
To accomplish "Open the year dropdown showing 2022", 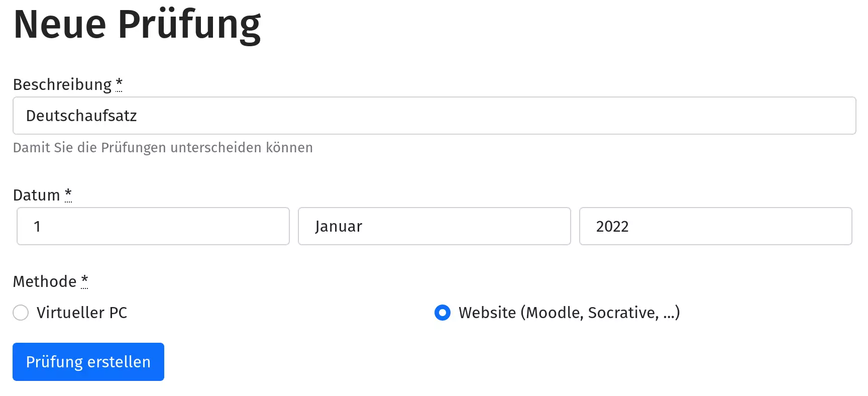I will (x=715, y=226).
